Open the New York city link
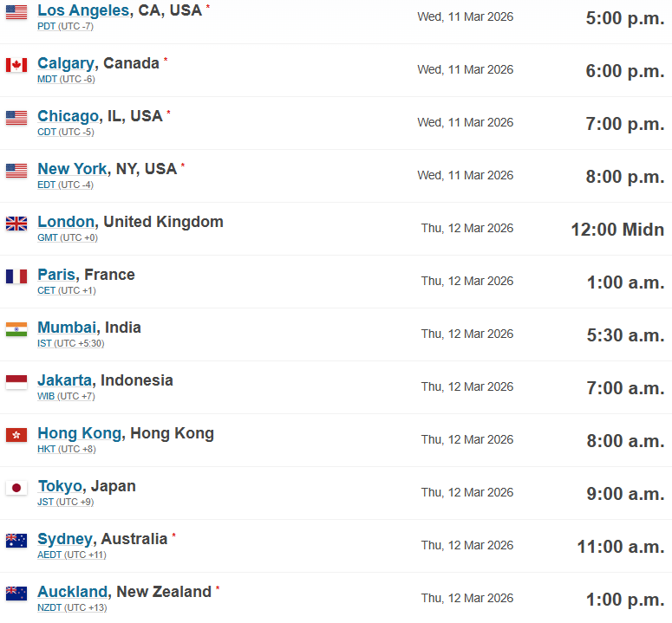Viewport: 672px width, 623px height. 72,169
